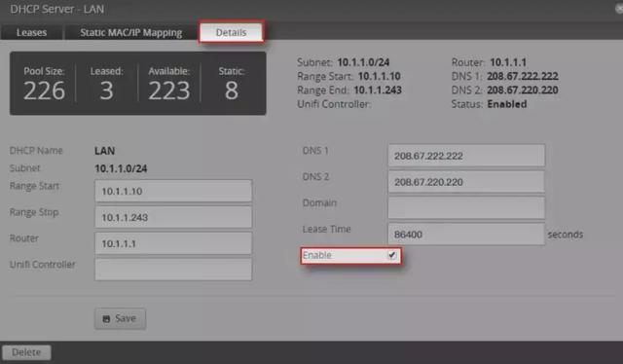
Task: Select the Details tab
Action: pyautogui.click(x=231, y=32)
